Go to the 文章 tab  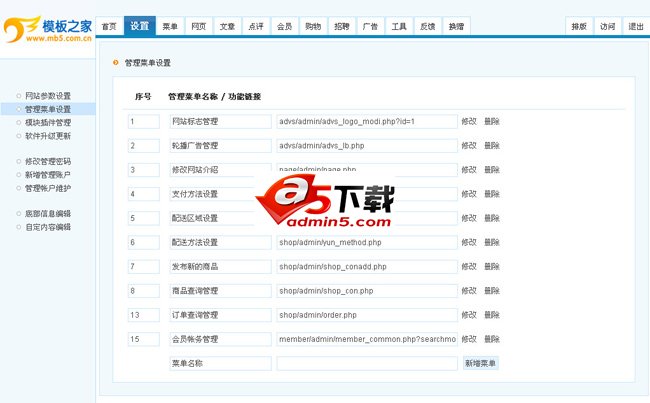click(227, 27)
